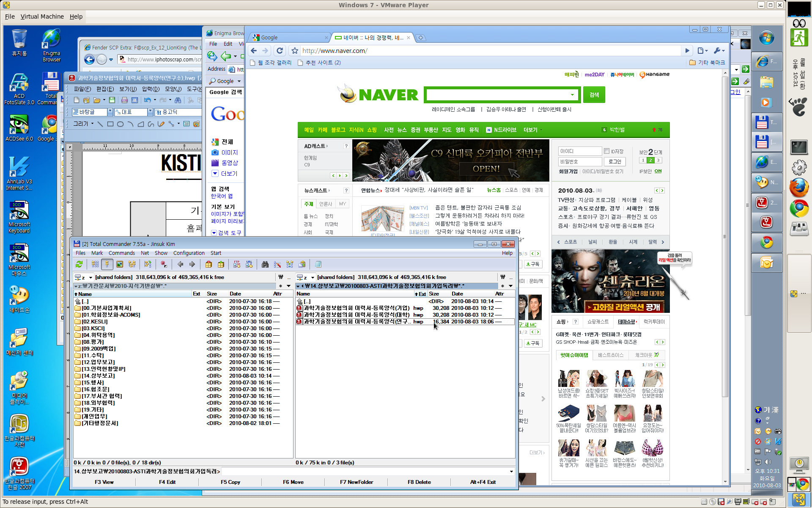Open the ACDSee 6.0 desktop icon
812x508 pixels.
pos(19,127)
